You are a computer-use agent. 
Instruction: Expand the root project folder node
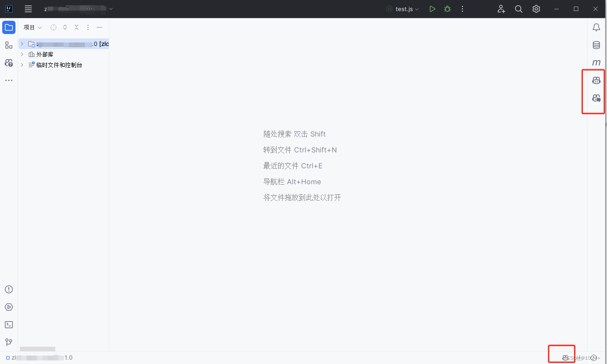tap(22, 44)
